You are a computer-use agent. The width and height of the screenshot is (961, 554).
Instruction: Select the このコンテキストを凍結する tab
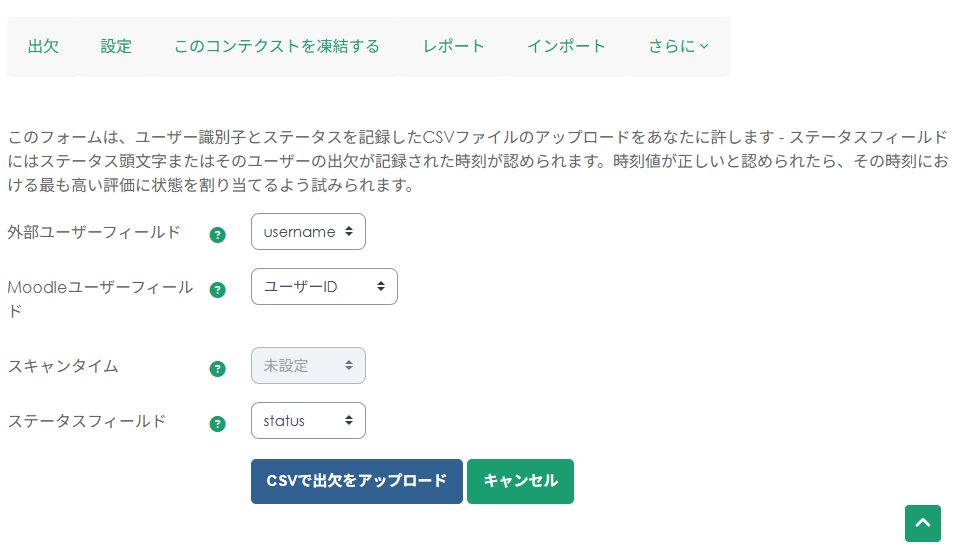[x=277, y=46]
